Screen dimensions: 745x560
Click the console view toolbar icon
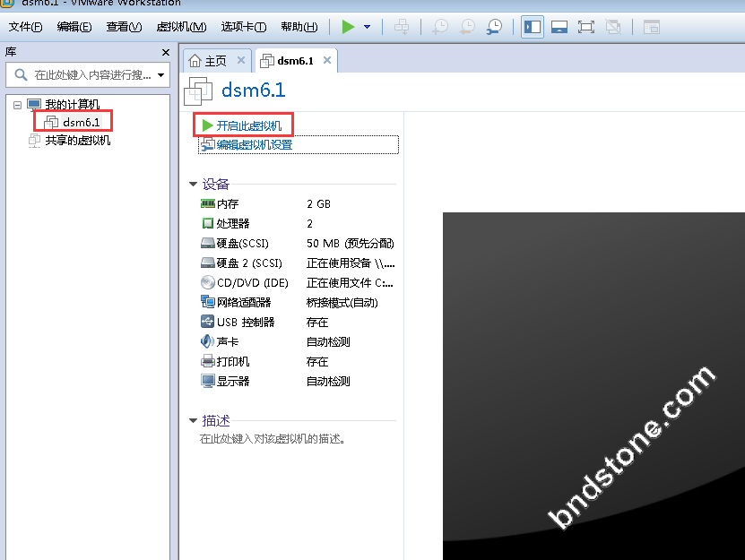pos(652,27)
